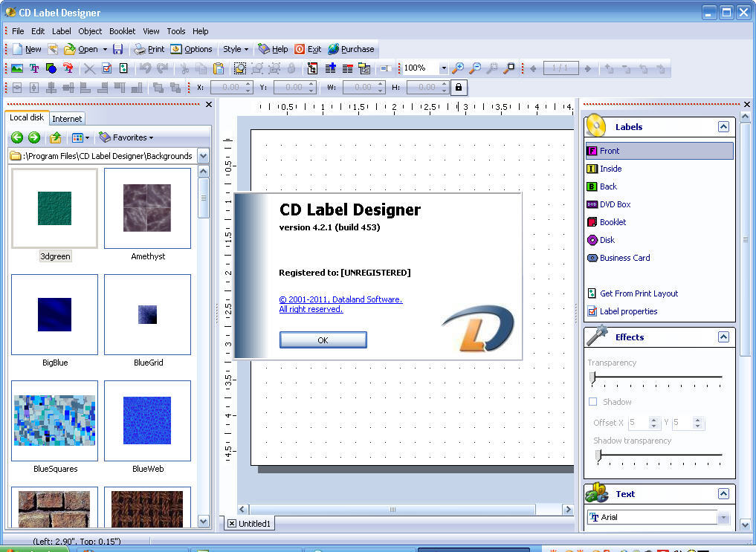Insert a picture using the image toolbar icon
The image size is (756, 552).
click(16, 68)
